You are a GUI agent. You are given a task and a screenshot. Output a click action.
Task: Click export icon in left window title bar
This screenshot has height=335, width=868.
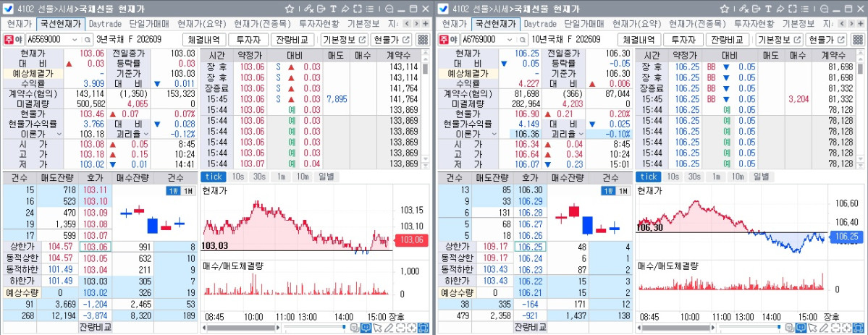[x=321, y=9]
